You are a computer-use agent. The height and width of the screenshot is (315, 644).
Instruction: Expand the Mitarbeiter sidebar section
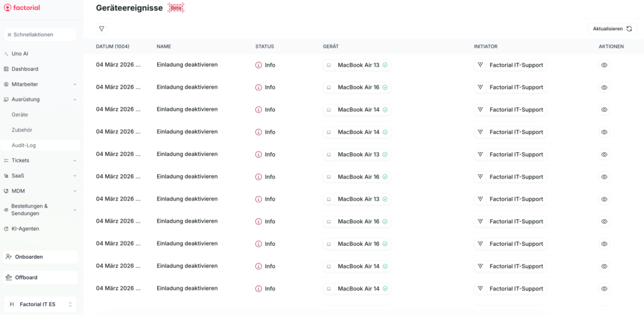click(x=74, y=84)
